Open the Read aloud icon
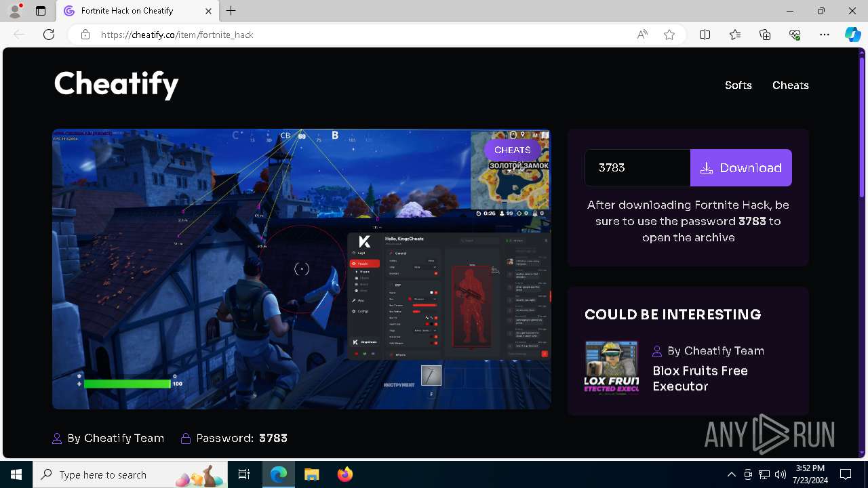The width and height of the screenshot is (868, 488). click(x=642, y=35)
